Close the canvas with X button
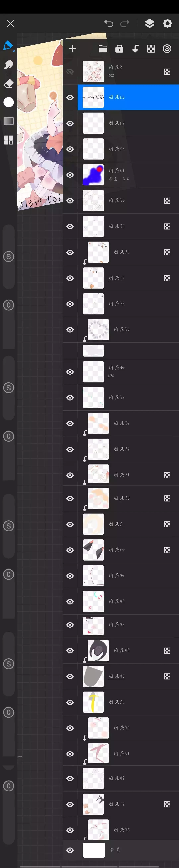 click(10, 23)
